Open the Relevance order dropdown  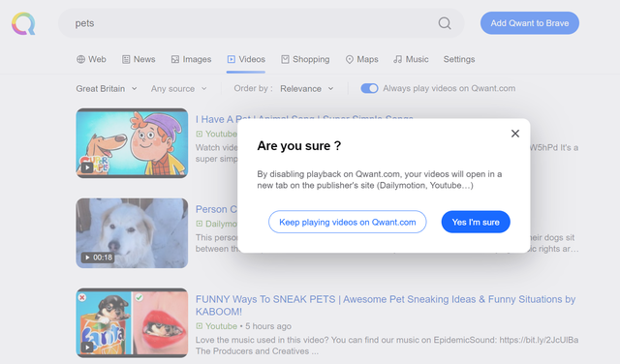pos(307,88)
